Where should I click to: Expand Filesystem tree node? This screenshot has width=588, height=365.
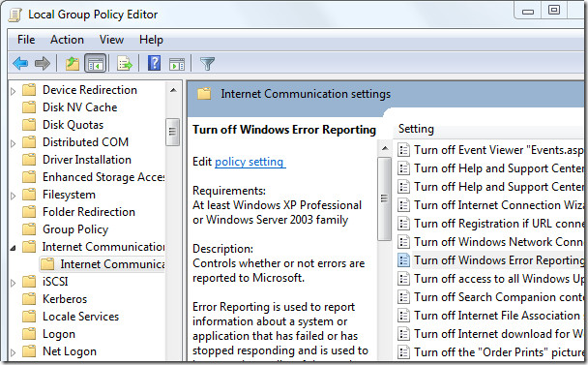coord(14,196)
